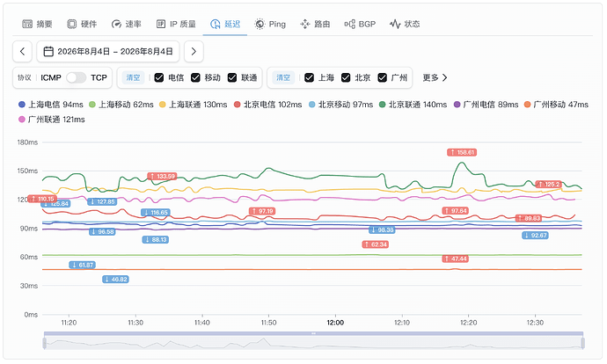Viewport: 607px width, 364px height.
Task: Click the 92.67 min marker label
Action: click(x=536, y=235)
